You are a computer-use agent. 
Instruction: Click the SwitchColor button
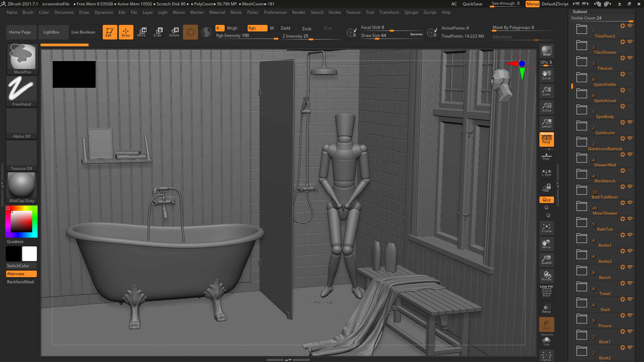[21, 266]
